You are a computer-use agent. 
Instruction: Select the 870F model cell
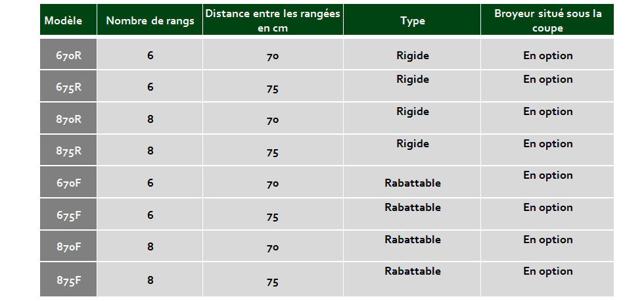pos(68,246)
